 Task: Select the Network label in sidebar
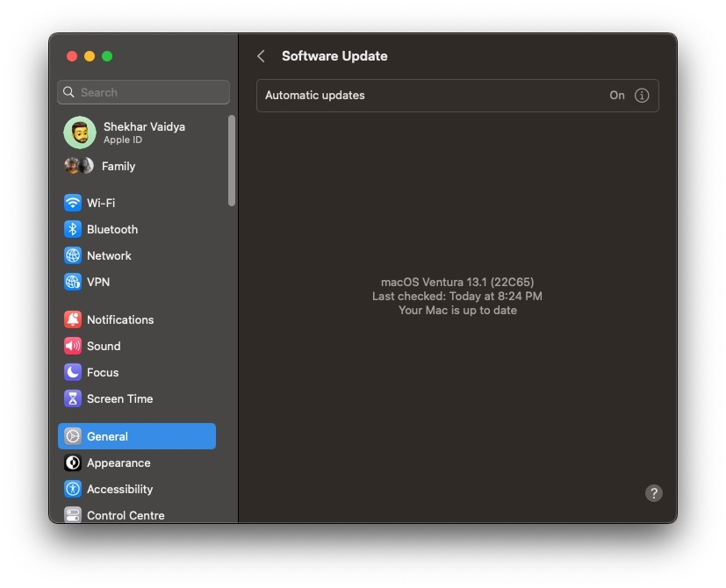click(109, 255)
